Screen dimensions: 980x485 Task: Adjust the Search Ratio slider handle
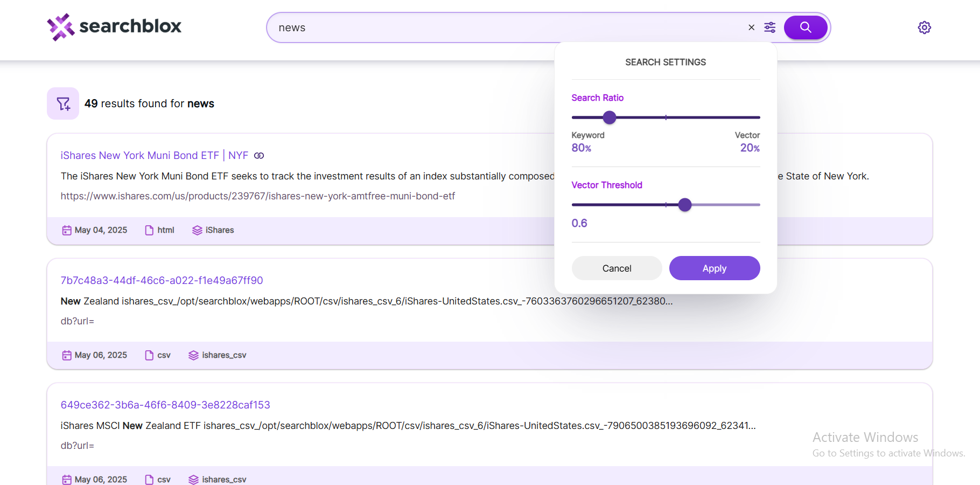[x=610, y=117]
